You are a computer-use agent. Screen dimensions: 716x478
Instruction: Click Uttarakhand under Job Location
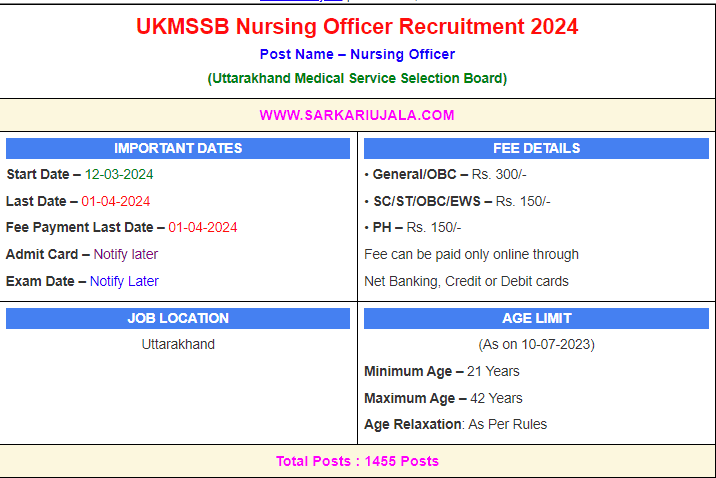pyautogui.click(x=178, y=344)
